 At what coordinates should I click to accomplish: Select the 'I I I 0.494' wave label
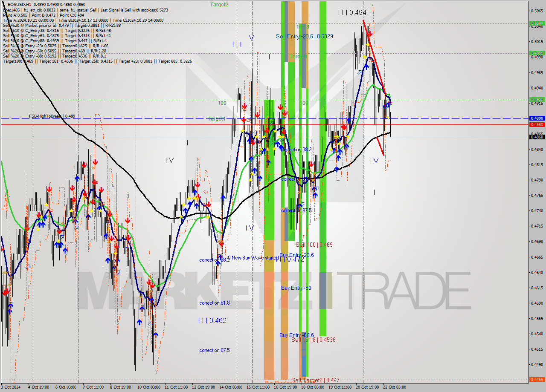[x=352, y=13]
